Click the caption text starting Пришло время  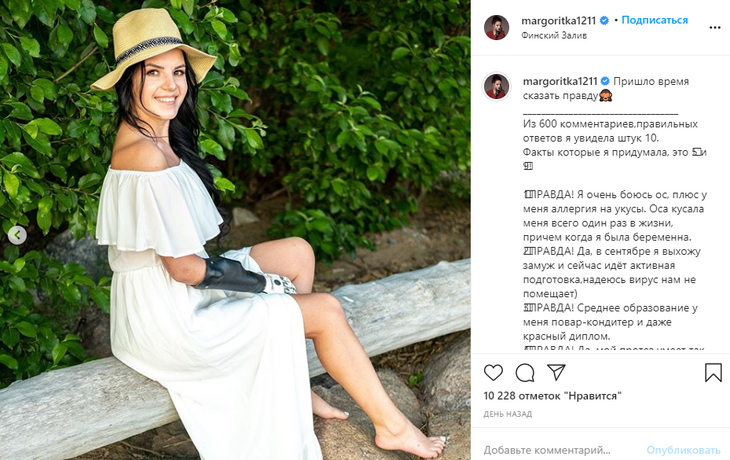(606, 88)
